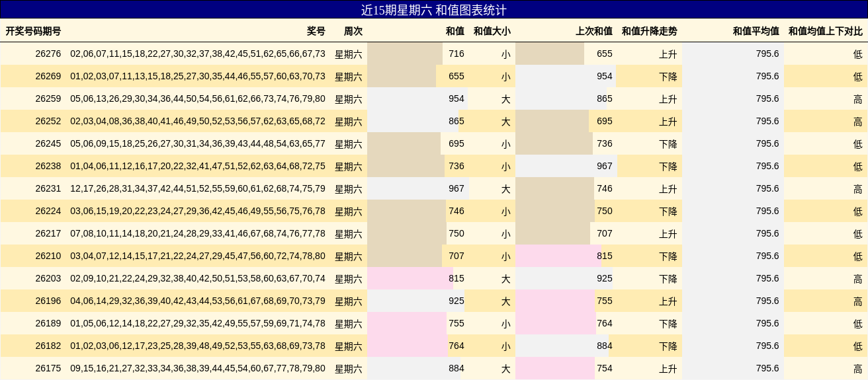
Task: Click the 上次和值 value 754 in row 26175
Action: [x=605, y=369]
